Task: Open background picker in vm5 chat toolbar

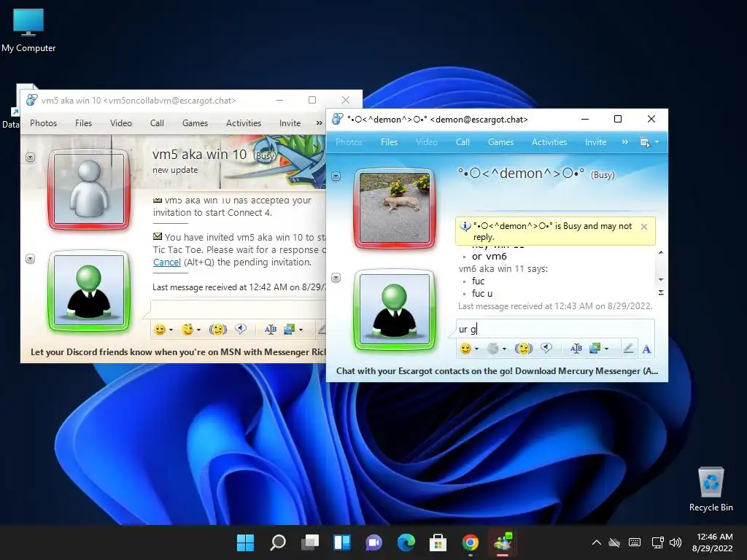Action: (x=289, y=330)
